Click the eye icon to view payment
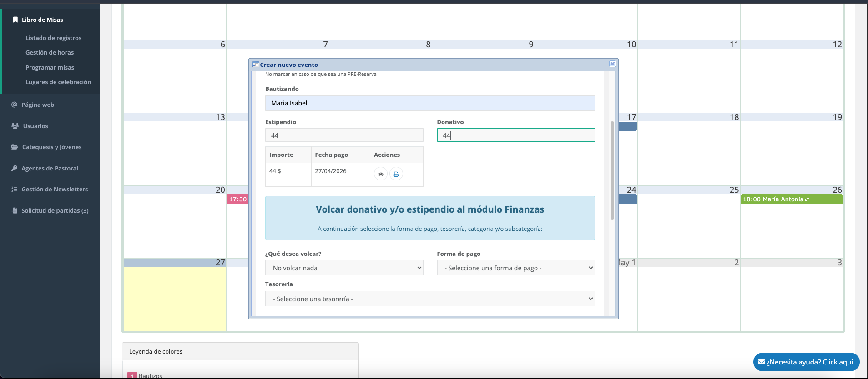This screenshot has width=868, height=379. (381, 174)
